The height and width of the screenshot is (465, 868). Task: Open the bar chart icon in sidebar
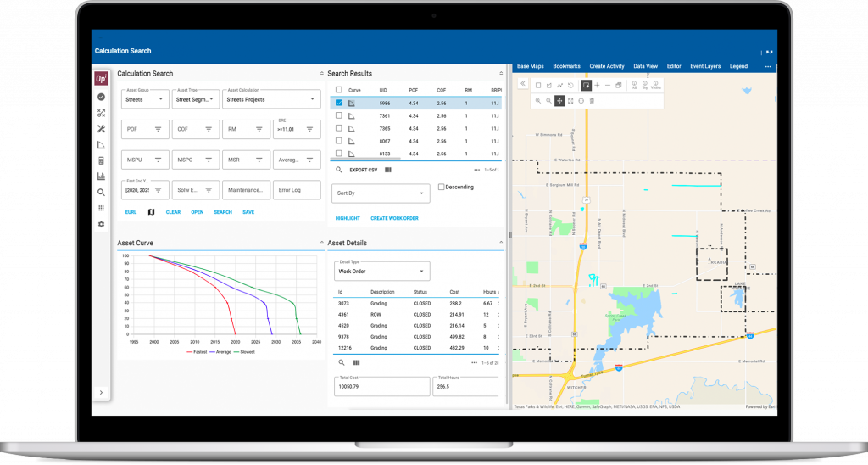(x=101, y=176)
